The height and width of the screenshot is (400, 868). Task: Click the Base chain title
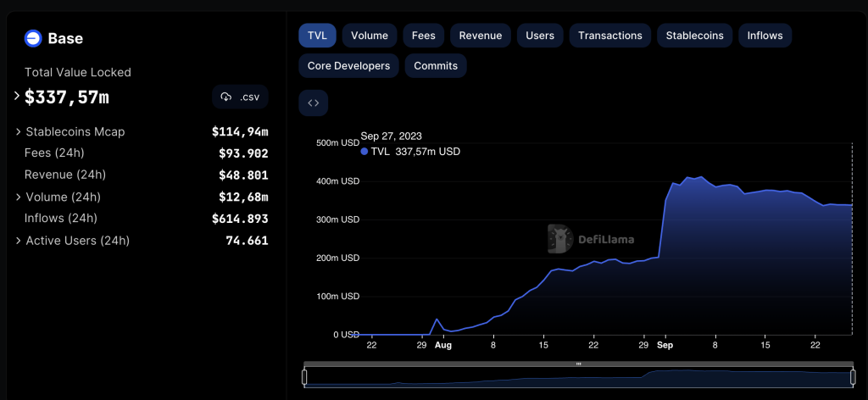(x=65, y=38)
